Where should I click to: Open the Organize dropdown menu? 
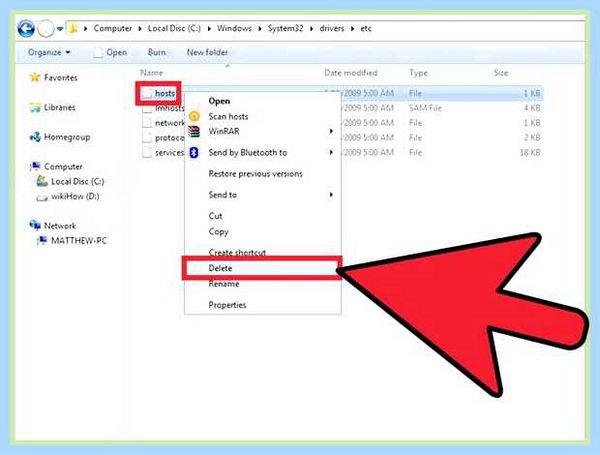[x=49, y=52]
